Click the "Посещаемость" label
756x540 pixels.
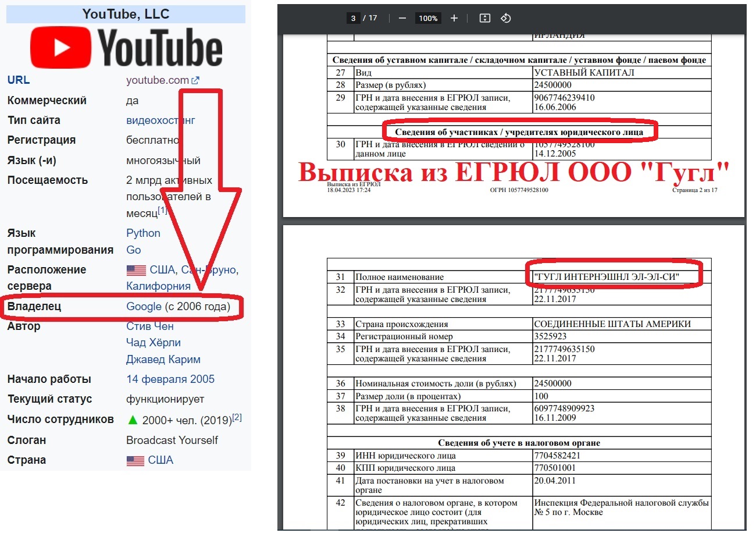(48, 180)
